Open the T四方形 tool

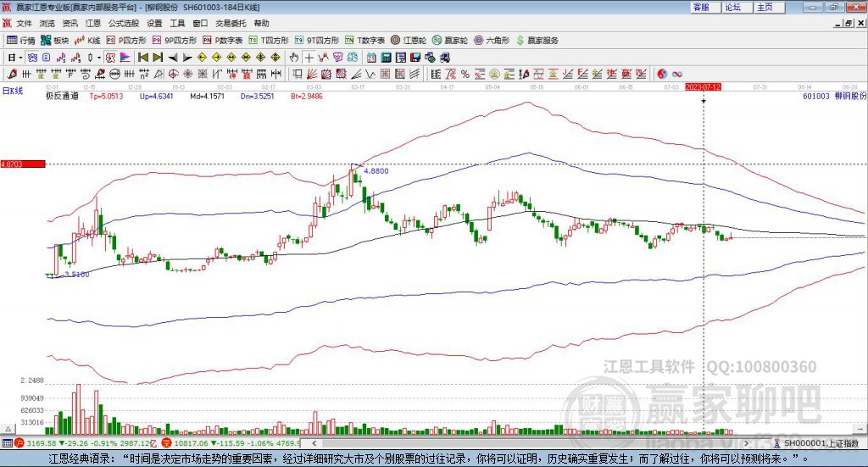269,41
